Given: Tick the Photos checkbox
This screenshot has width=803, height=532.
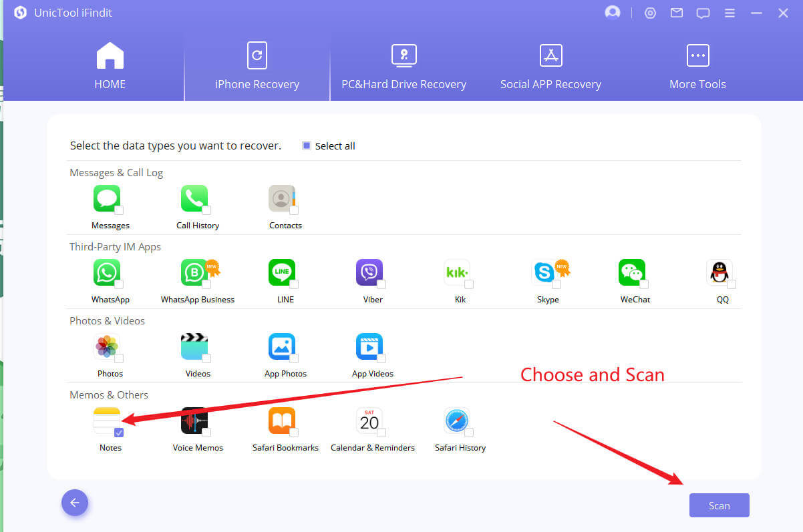Looking at the screenshot, I should [x=119, y=358].
